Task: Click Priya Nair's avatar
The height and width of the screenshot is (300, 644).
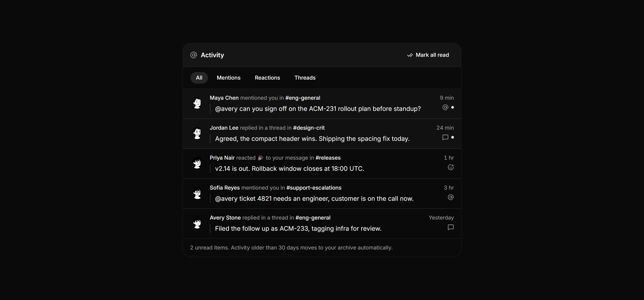Action: (x=197, y=163)
